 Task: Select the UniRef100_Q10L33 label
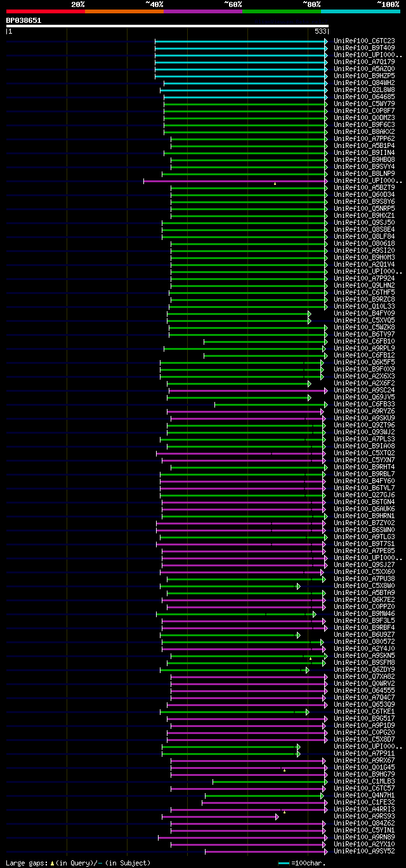(x=364, y=307)
